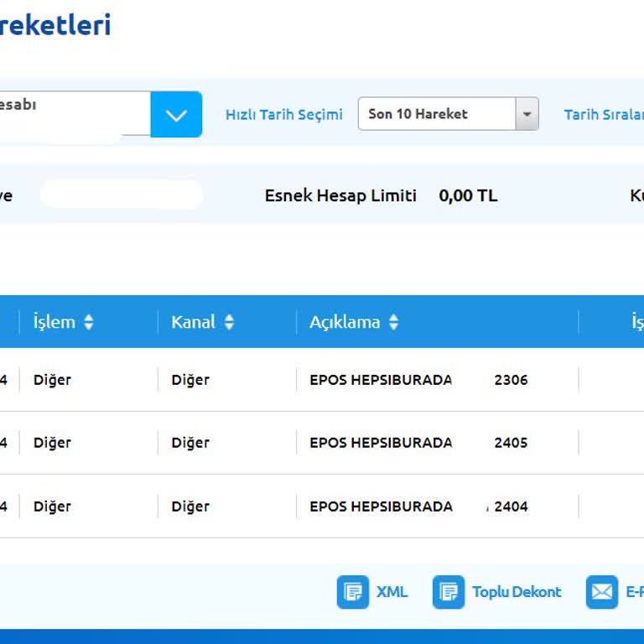Select EPOS HEPSIBURADA row ending 2306
The height and width of the screenshot is (644, 644).
pyautogui.click(x=322, y=380)
